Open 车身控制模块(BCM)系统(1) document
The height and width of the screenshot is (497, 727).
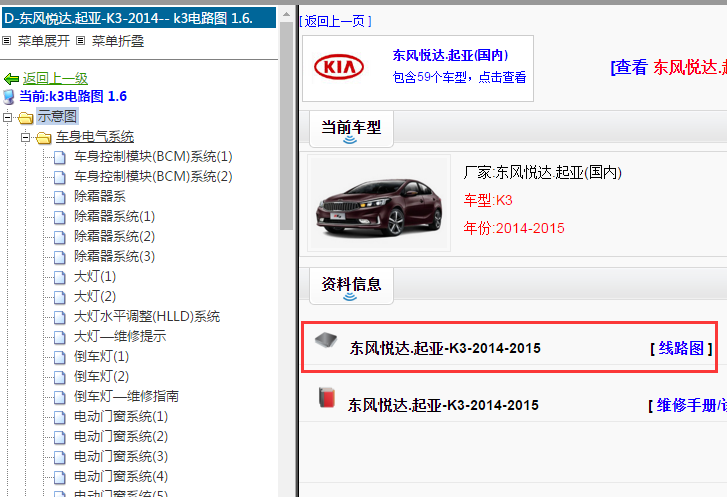point(153,157)
